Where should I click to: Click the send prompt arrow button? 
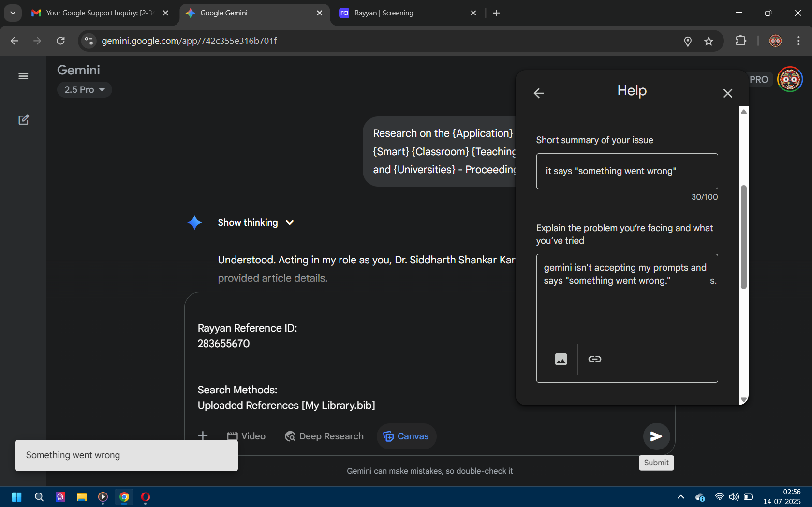656,436
